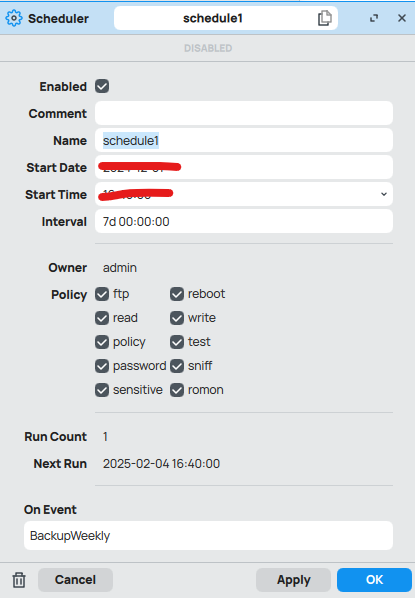Toggle the sensitive policy checkbox
415x598 pixels.
coord(102,390)
